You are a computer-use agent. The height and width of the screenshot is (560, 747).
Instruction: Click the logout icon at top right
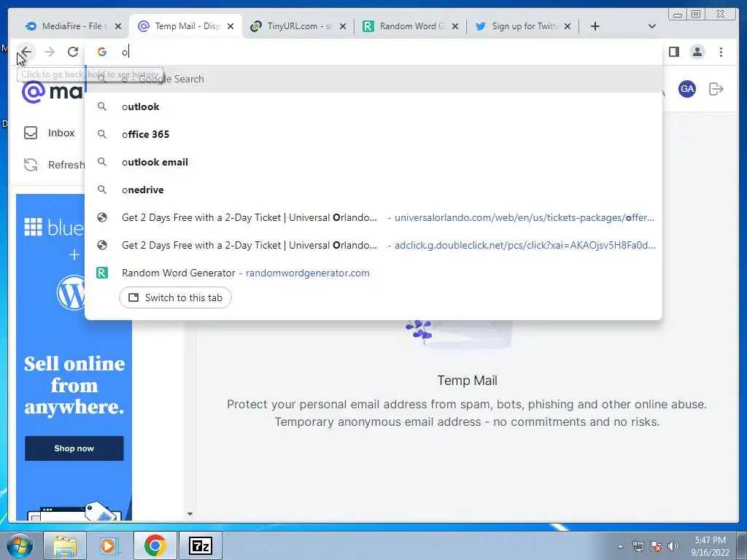716,89
